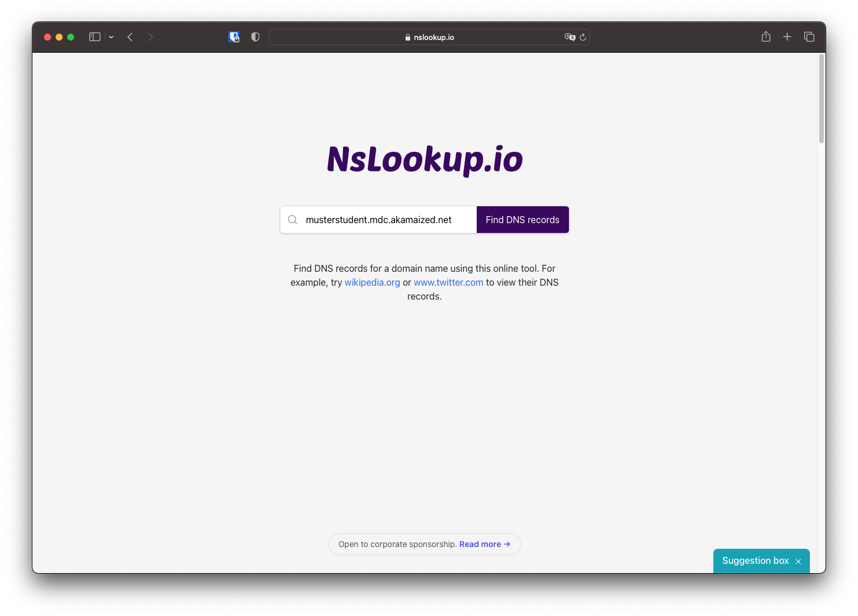
Task: Reload the nslookup.io page
Action: (583, 37)
